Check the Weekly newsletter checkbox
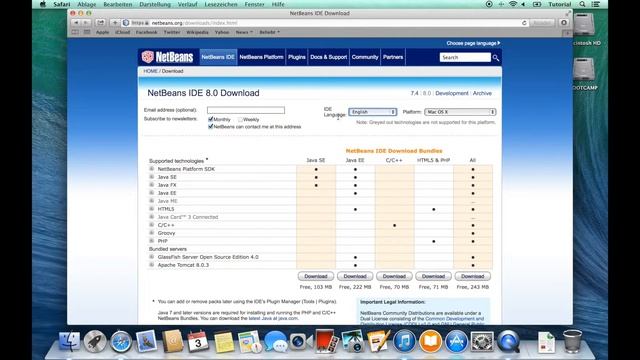Screen dimensions: 640x360 pyautogui.click(x=240, y=119)
